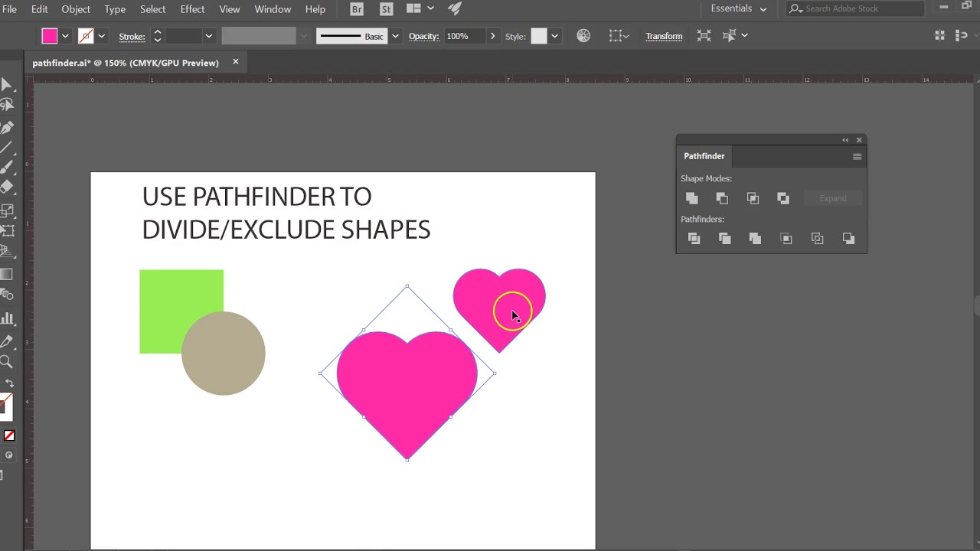Apply Unite shape mode in Pathfinder
The height and width of the screenshot is (551, 980).
tap(692, 198)
